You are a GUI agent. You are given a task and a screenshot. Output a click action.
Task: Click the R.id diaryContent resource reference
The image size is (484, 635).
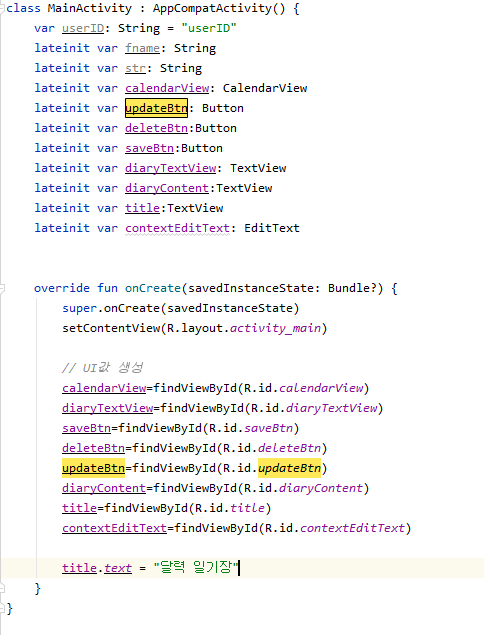click(321, 488)
